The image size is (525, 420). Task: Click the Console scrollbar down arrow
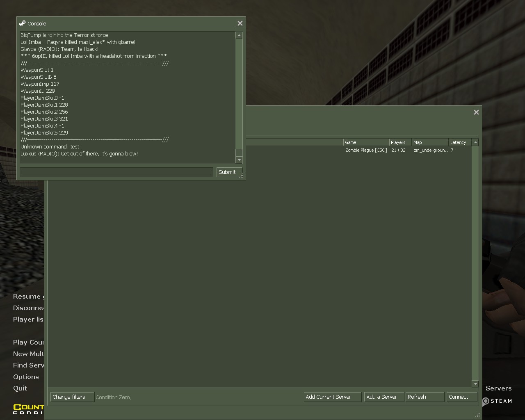[239, 160]
